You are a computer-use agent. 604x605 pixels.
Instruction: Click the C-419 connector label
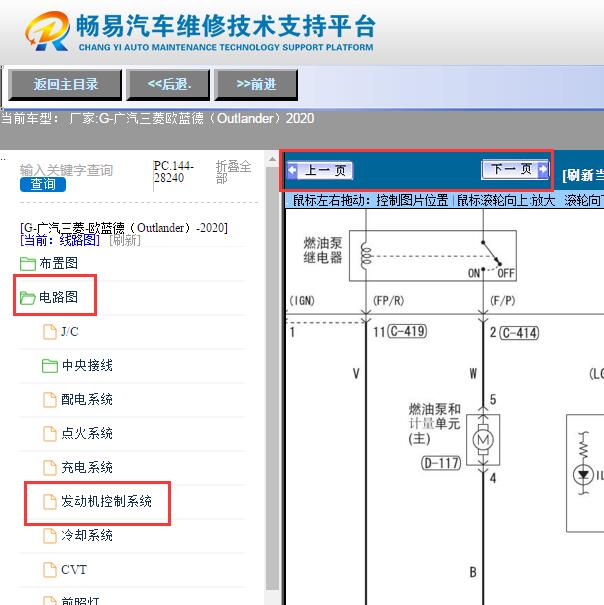(x=407, y=331)
